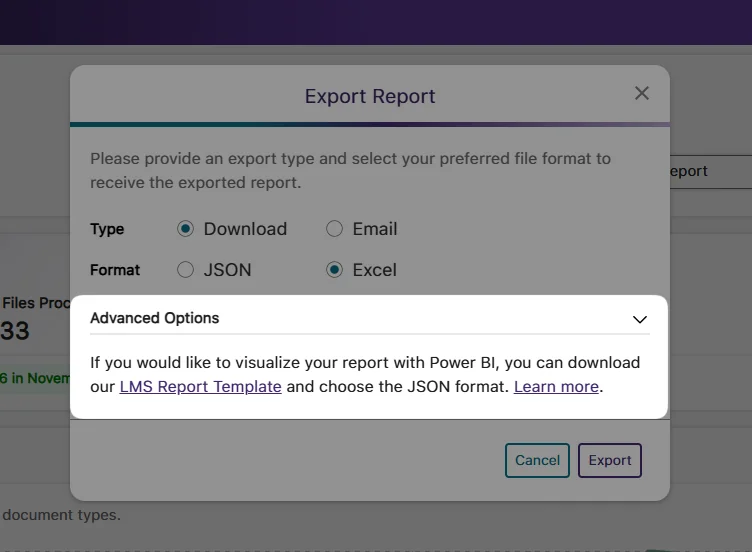This screenshot has width=752, height=552.
Task: Click the number 33 statistic
Action: click(15, 331)
